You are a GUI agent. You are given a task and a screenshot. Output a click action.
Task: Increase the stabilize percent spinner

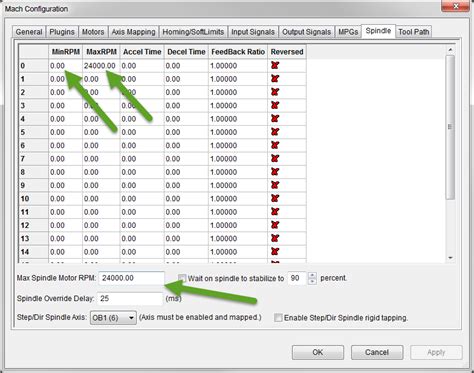pyautogui.click(x=312, y=275)
